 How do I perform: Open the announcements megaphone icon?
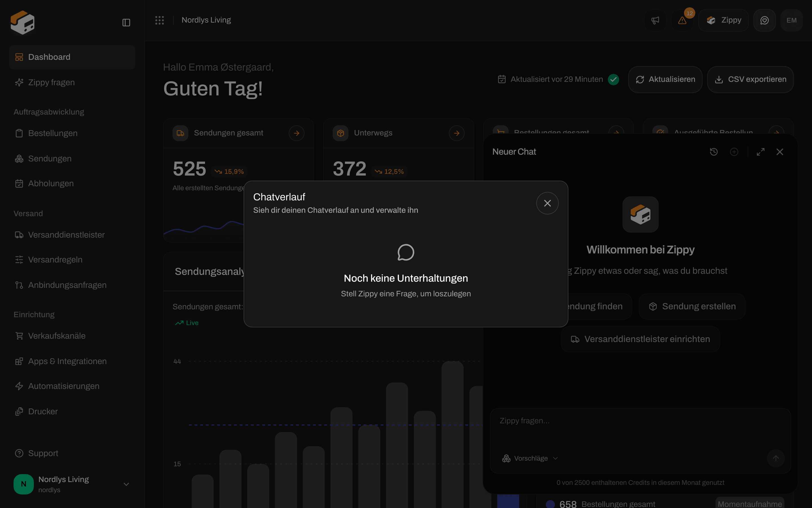click(x=655, y=20)
